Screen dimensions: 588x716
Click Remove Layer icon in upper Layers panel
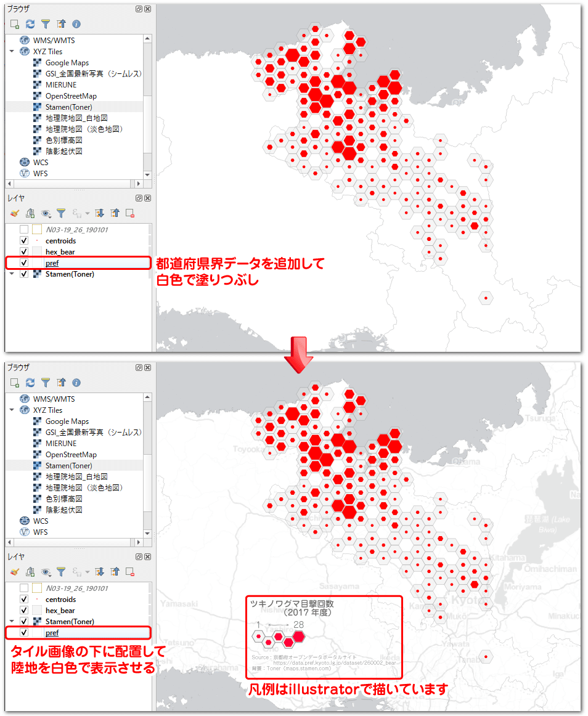[x=130, y=213]
